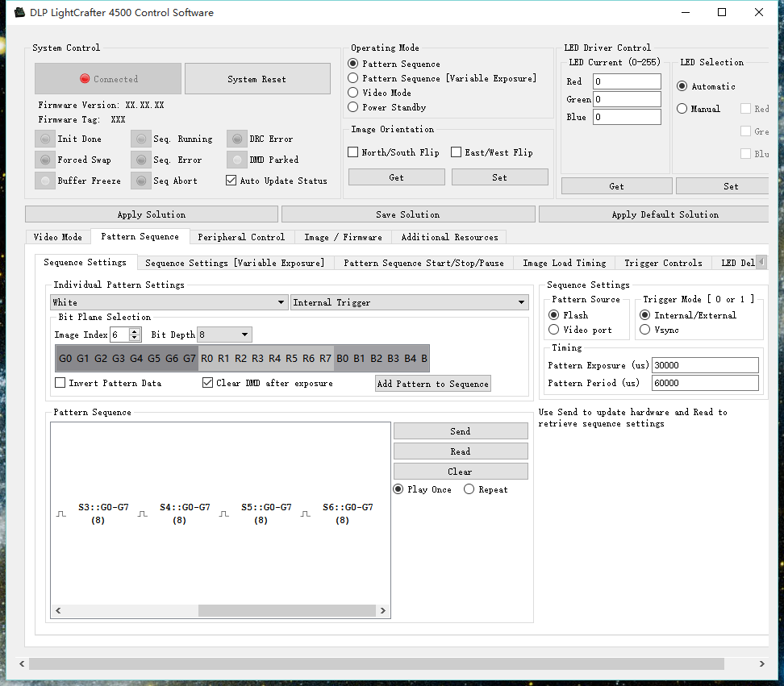The width and height of the screenshot is (784, 686).
Task: Click the DRC Error status LED
Action: pos(237,139)
